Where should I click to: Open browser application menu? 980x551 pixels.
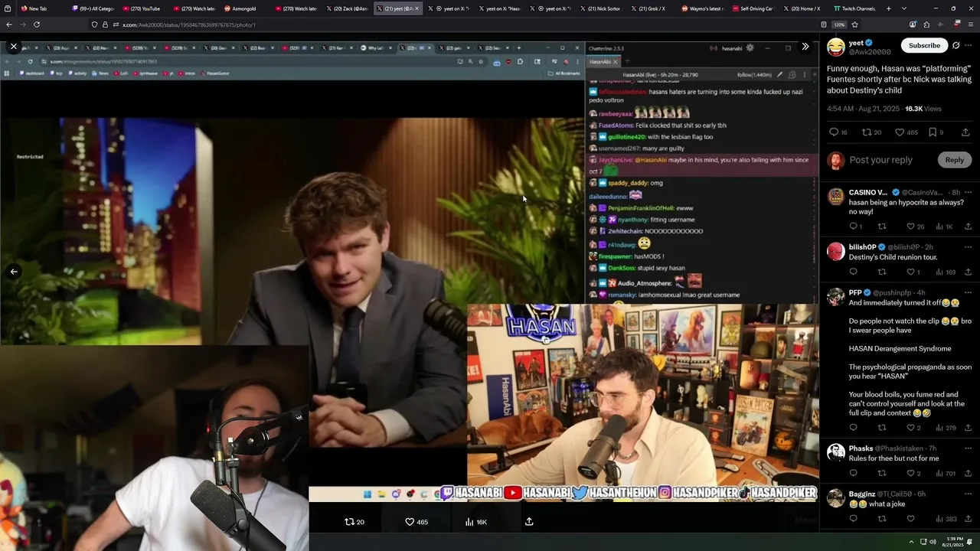tap(970, 24)
